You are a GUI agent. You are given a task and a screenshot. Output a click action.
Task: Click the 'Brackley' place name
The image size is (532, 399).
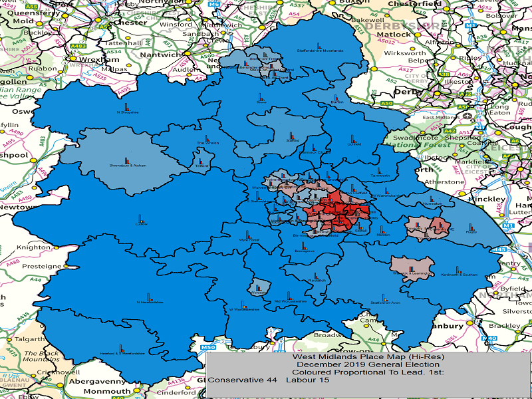[505, 326]
